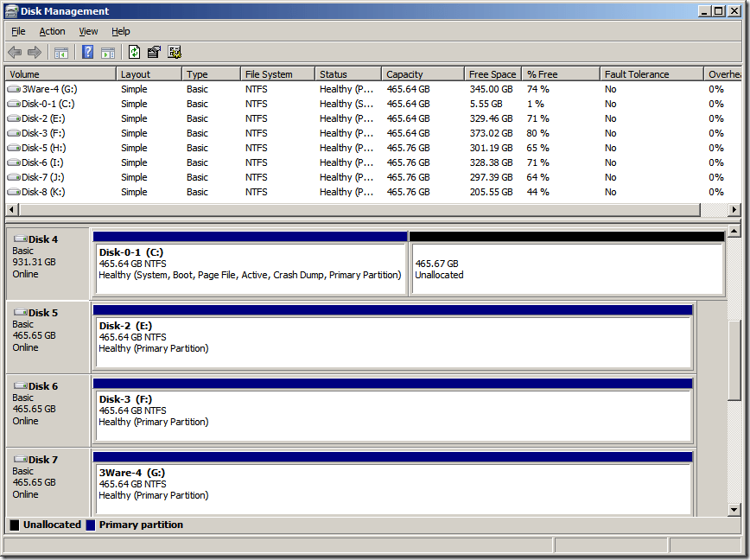
Task: Sort list by Capacity column header
Action: [x=404, y=74]
